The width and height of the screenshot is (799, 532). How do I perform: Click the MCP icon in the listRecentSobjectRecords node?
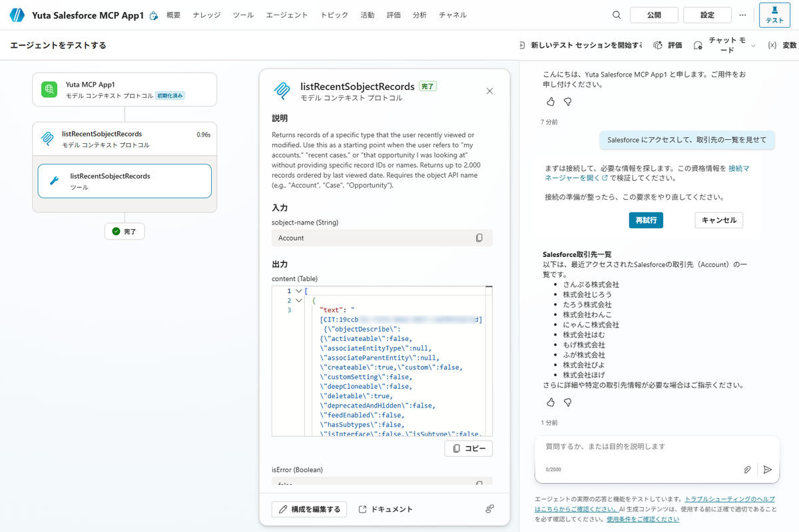click(x=47, y=138)
